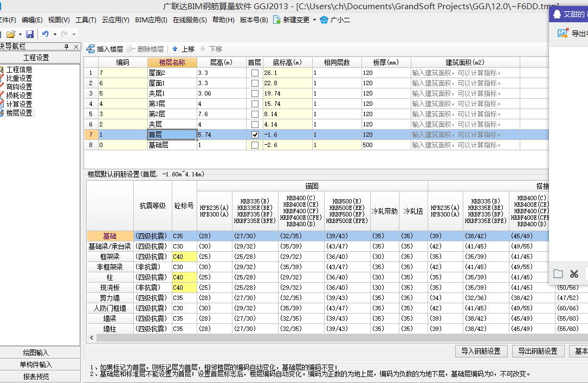
Task: Close the navigation bar panel
Action: click(x=76, y=47)
